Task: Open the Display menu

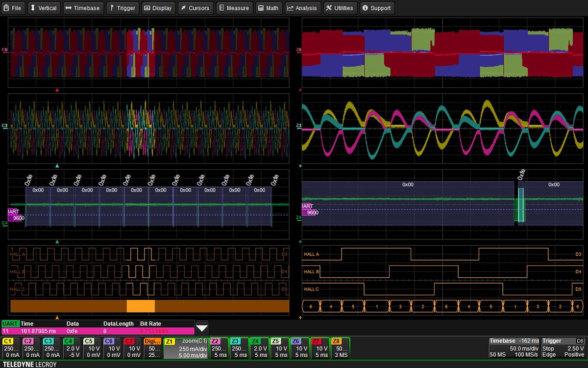Action: click(x=158, y=8)
